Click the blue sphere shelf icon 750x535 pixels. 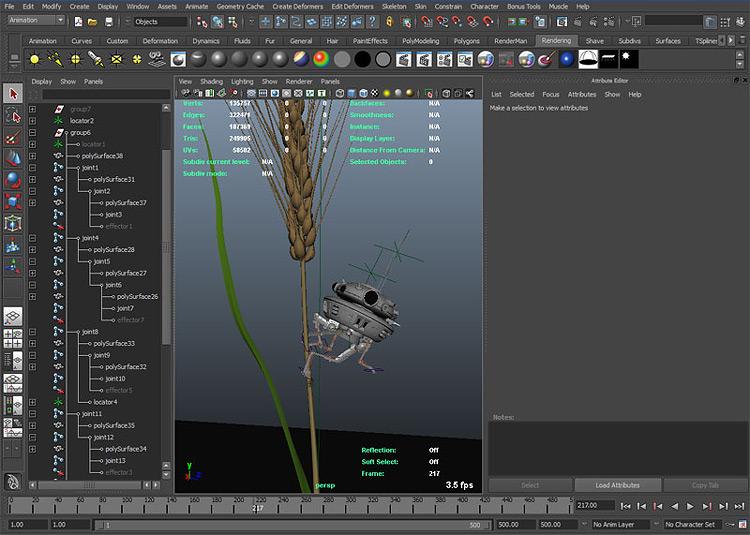tap(567, 59)
